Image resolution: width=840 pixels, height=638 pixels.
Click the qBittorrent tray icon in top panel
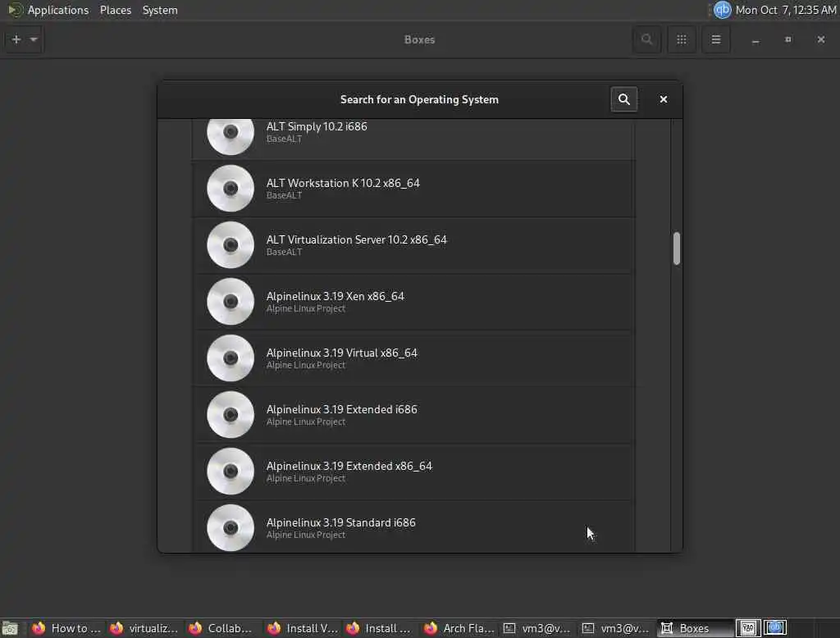tap(722, 10)
